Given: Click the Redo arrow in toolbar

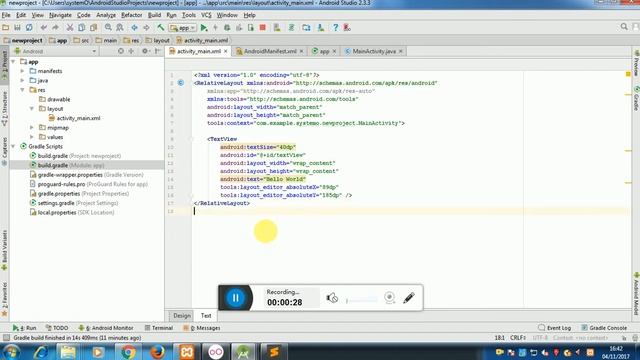Looking at the screenshot, I should point(55,27).
